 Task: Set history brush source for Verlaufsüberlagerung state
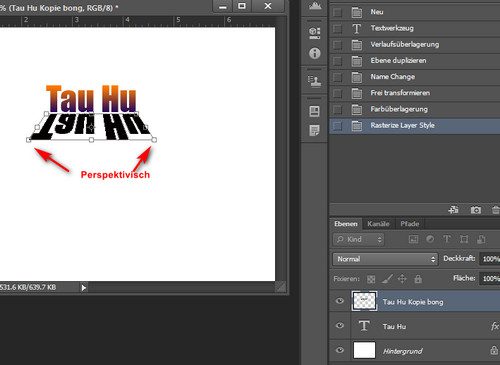(x=337, y=44)
